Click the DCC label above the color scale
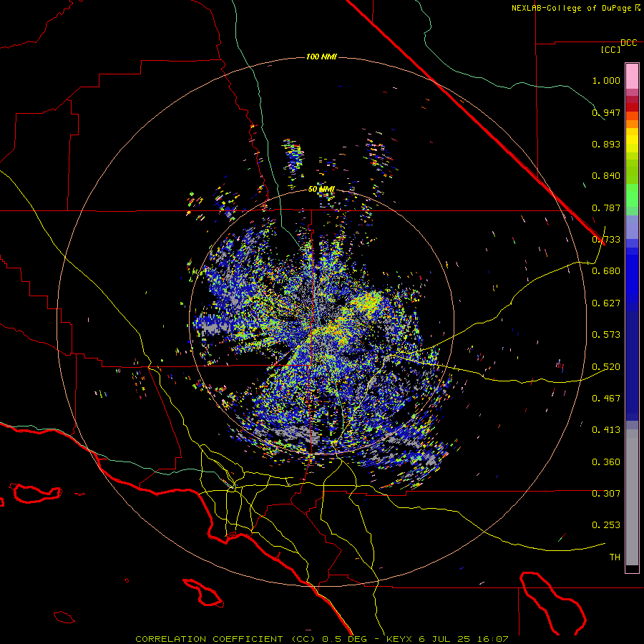644x644 pixels. [628, 43]
